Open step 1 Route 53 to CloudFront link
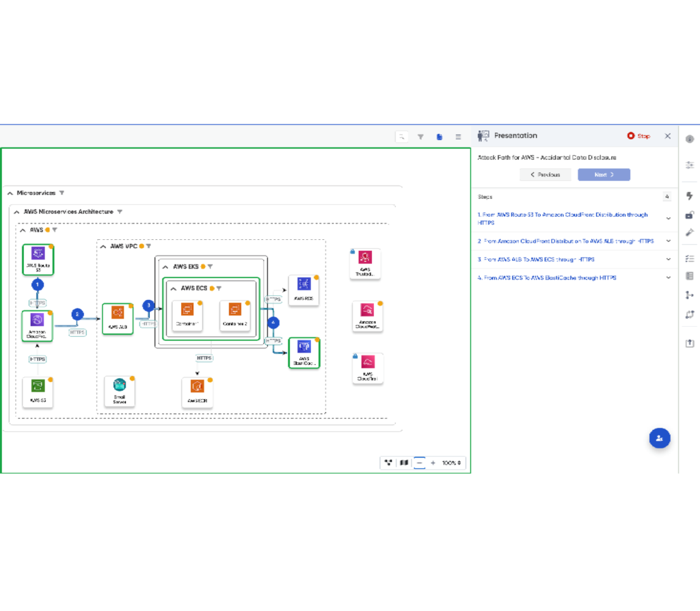 point(563,218)
